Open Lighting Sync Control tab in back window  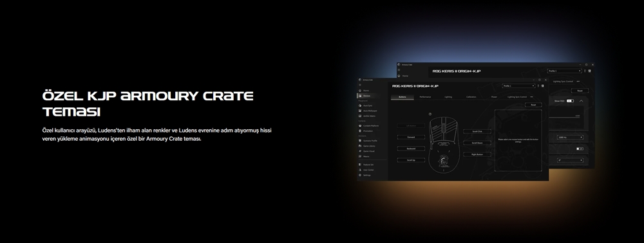[563, 82]
